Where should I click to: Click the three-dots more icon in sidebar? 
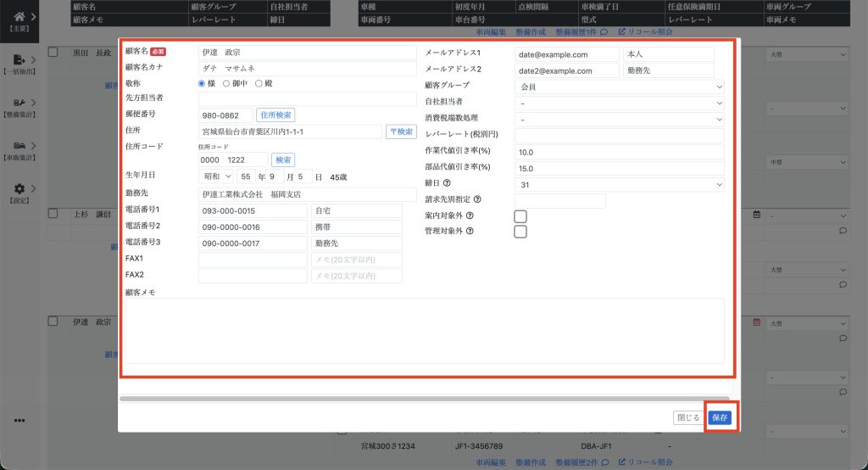pos(19,420)
